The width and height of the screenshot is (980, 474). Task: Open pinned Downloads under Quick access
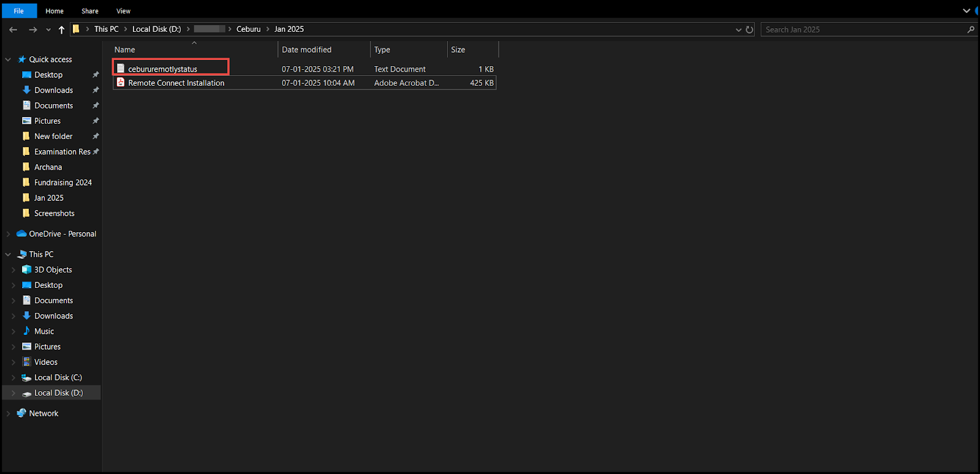[53, 90]
